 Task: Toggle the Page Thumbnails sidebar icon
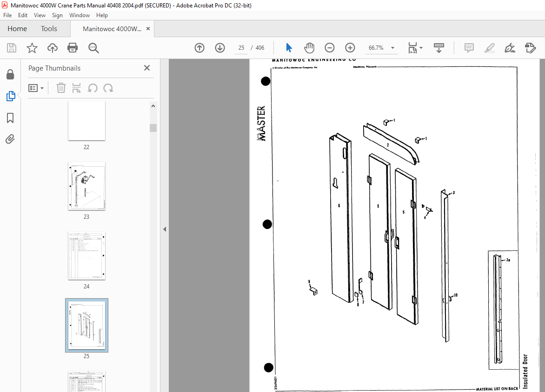coord(10,96)
